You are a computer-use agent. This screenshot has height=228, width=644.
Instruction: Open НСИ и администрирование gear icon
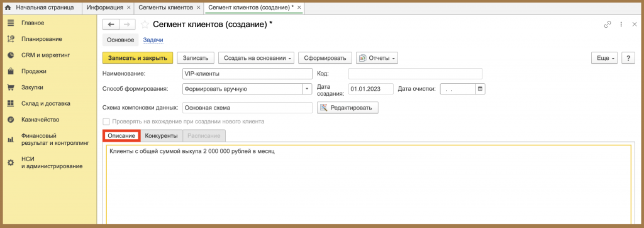click(x=11, y=163)
